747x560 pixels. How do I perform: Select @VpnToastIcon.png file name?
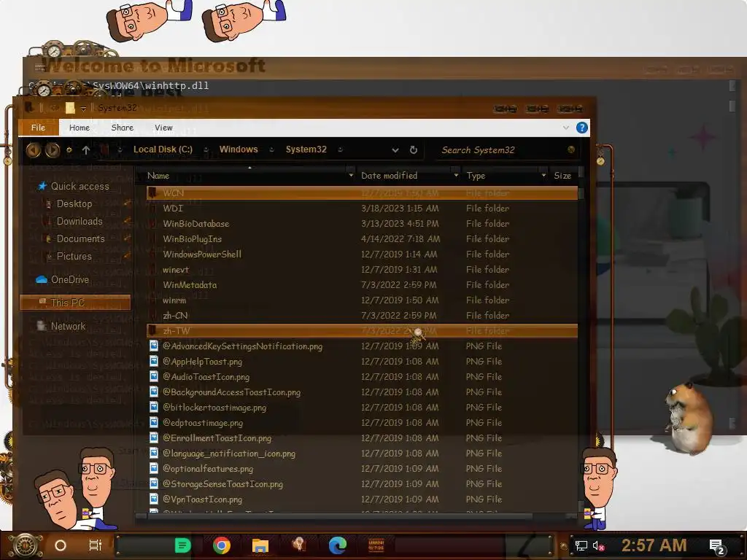point(202,499)
